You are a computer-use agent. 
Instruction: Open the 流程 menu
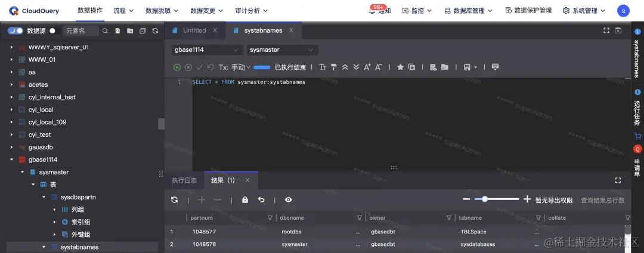click(123, 11)
